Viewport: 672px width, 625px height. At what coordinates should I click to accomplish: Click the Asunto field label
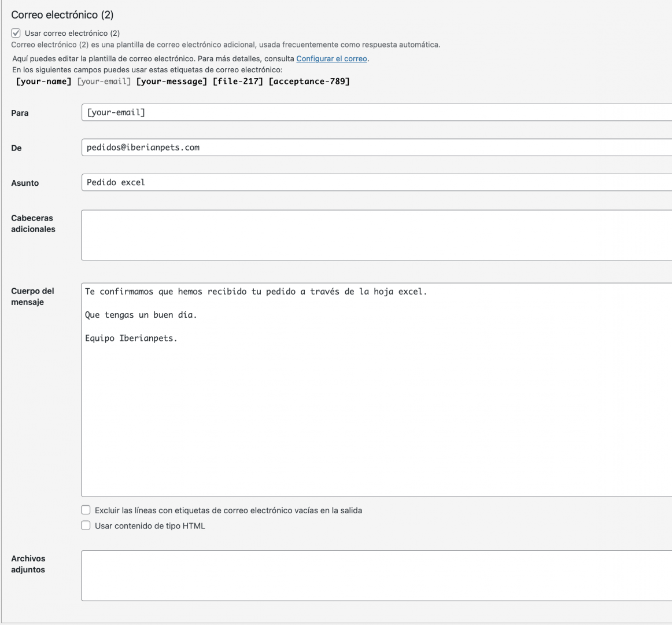pyautogui.click(x=25, y=183)
